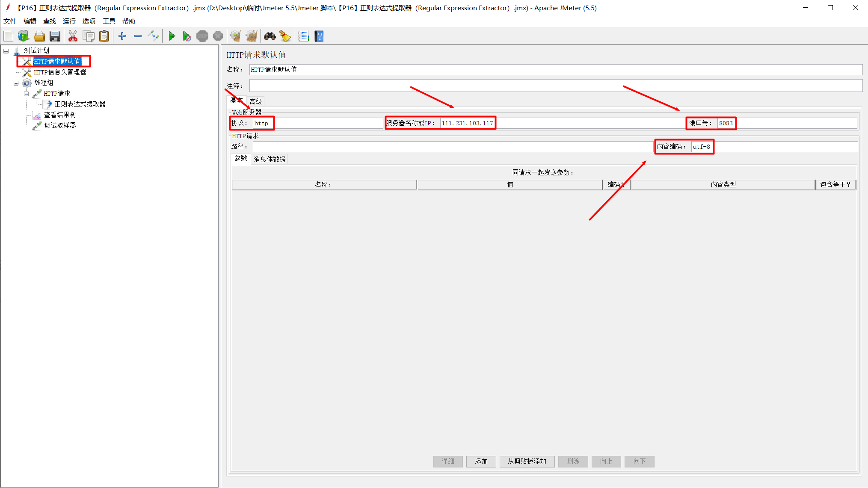Select 线程组 thread group node
The image size is (868, 488).
(x=44, y=83)
